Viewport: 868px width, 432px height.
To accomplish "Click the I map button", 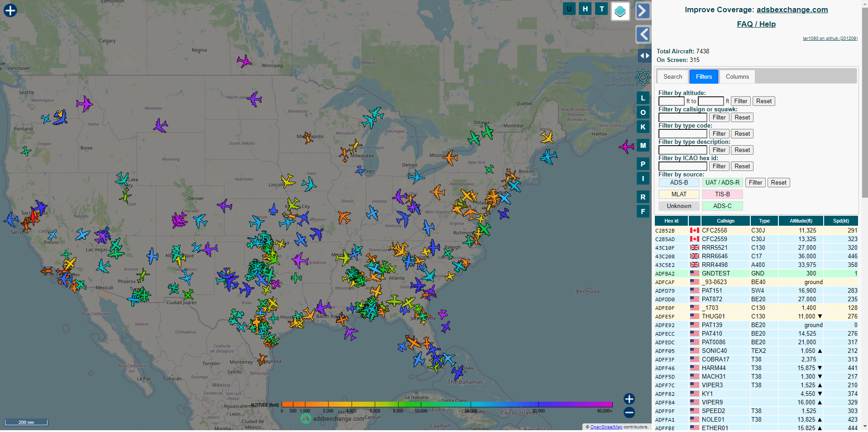I will 643,178.
